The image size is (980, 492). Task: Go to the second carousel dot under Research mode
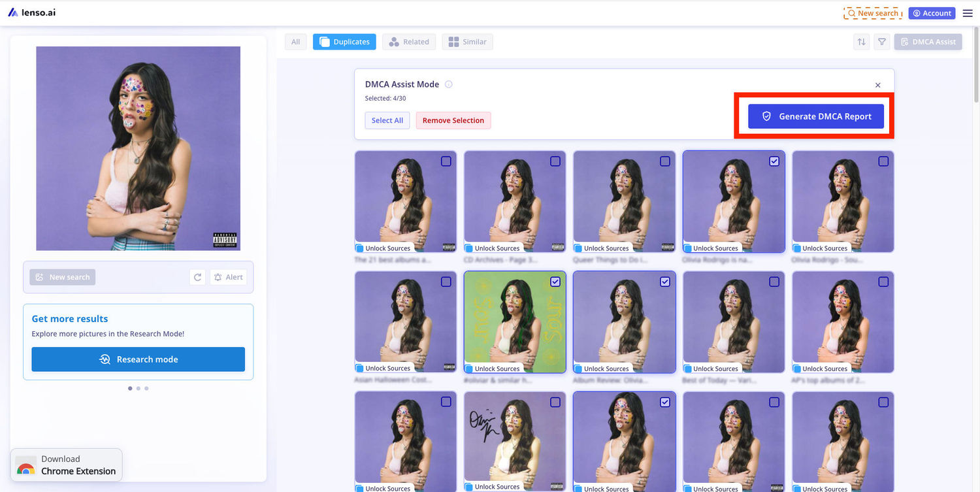coord(139,389)
